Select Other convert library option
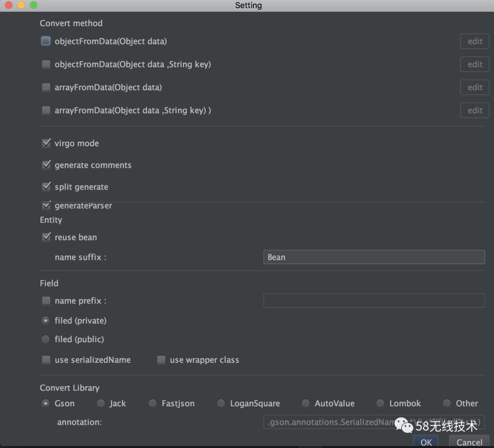This screenshot has height=448, width=494. tap(447, 403)
